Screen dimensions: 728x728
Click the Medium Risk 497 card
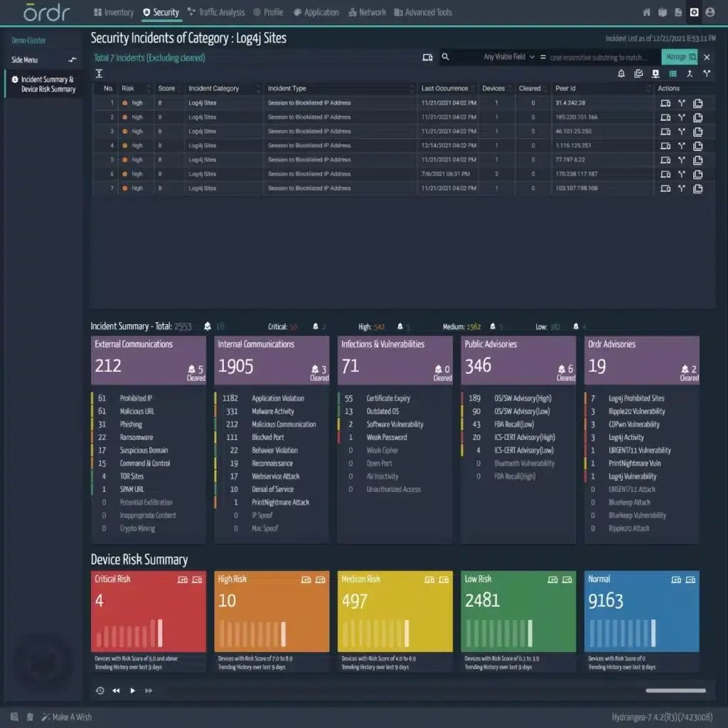point(395,611)
